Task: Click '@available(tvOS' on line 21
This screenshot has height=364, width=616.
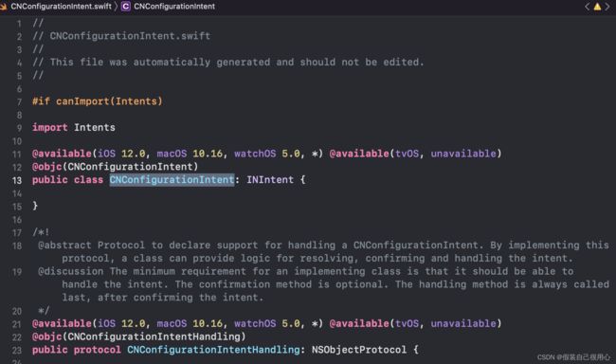Action: [x=373, y=323]
